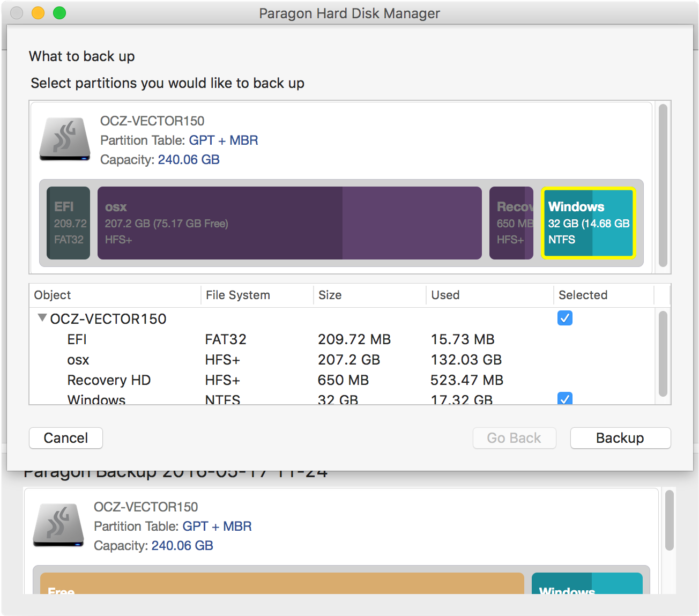The image size is (699, 616).
Task: Click the disk icon in background backup panel
Action: point(58,525)
